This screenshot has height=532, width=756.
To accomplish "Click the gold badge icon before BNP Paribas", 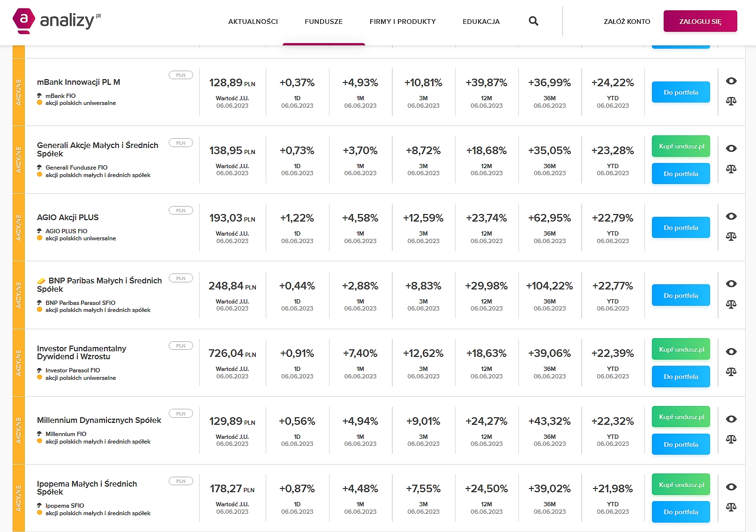I will (41, 281).
